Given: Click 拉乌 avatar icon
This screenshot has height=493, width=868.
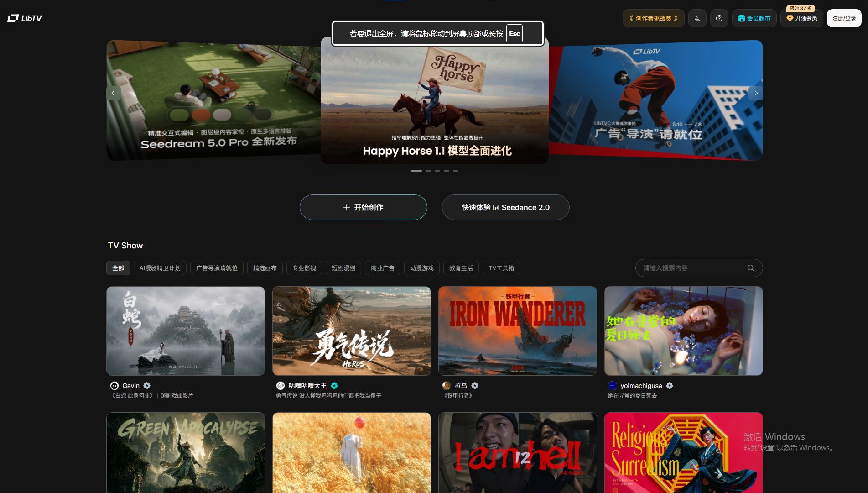Looking at the screenshot, I should pyautogui.click(x=447, y=386).
